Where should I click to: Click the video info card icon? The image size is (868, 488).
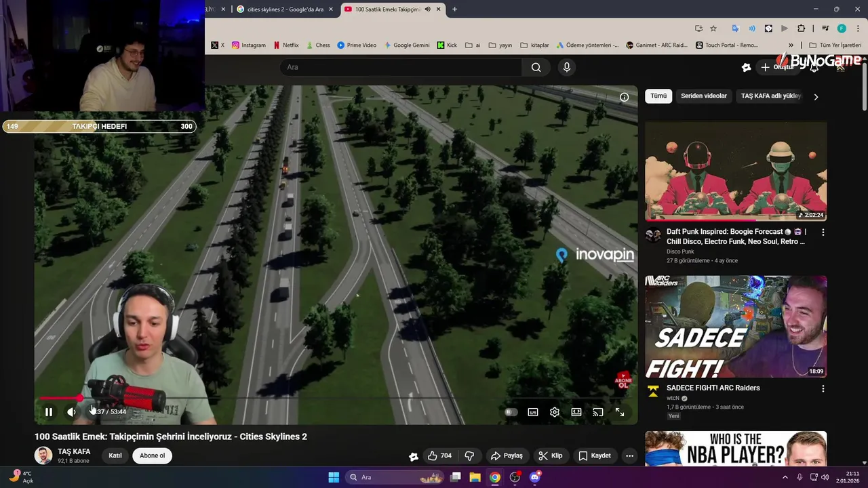click(625, 97)
